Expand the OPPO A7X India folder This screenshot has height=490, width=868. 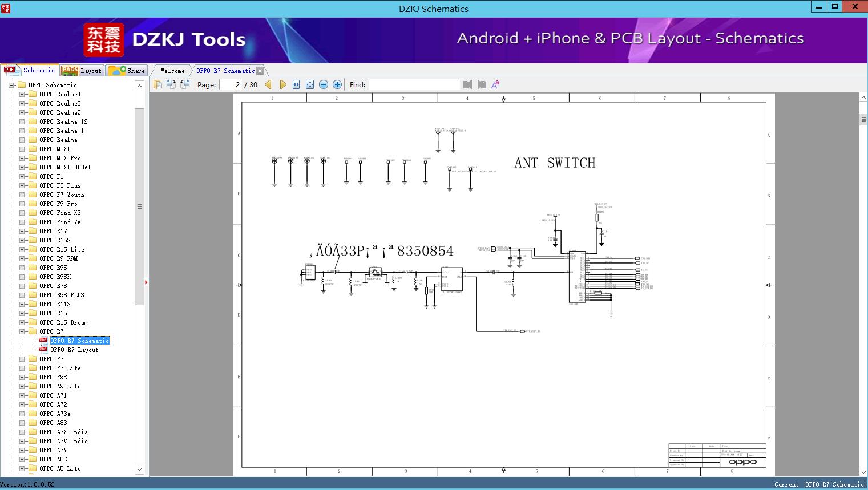(x=22, y=432)
